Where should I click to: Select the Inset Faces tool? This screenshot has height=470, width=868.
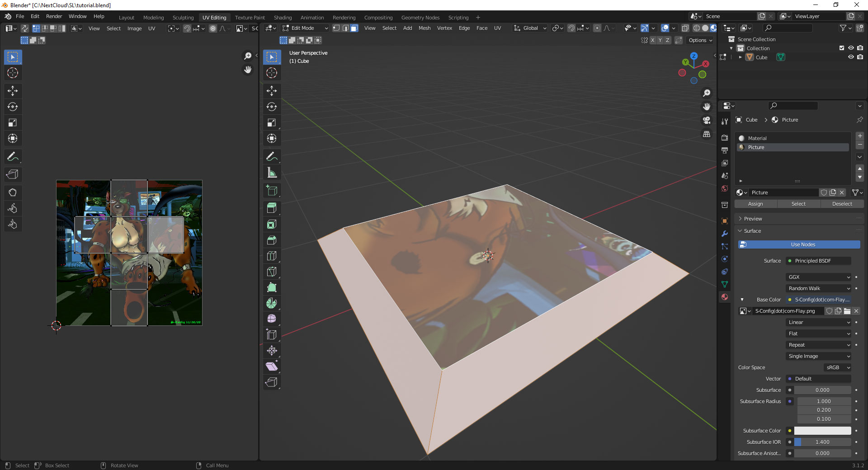(x=272, y=224)
